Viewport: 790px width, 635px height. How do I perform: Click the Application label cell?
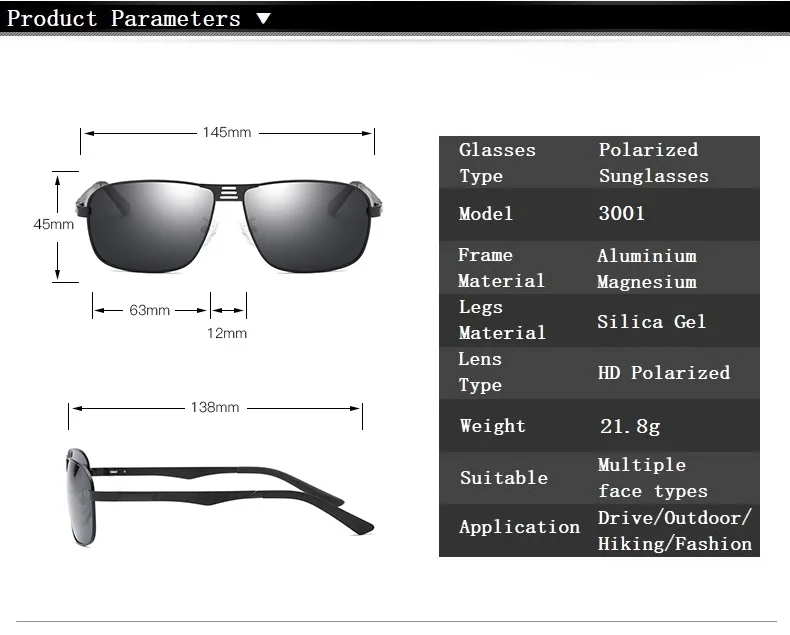coord(519,527)
